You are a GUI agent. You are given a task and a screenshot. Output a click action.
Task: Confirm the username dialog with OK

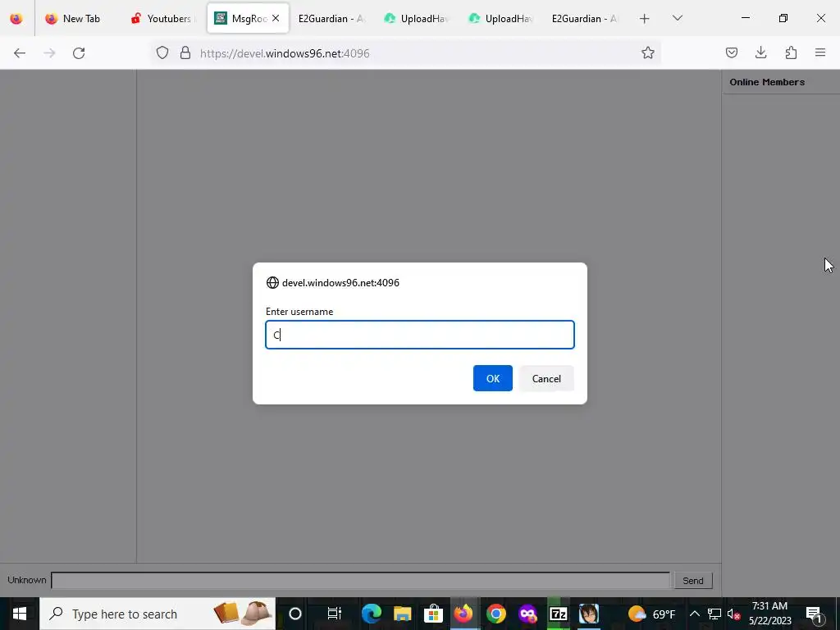click(493, 378)
